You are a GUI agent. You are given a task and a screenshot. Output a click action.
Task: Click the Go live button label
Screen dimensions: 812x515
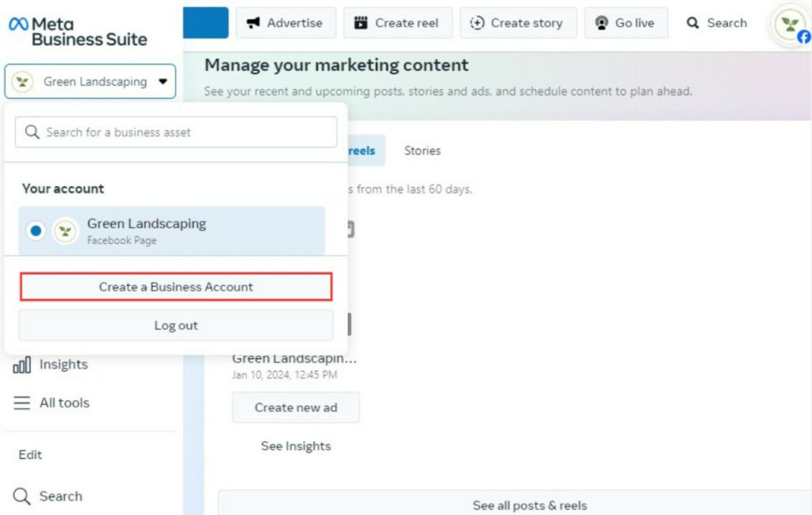(634, 23)
